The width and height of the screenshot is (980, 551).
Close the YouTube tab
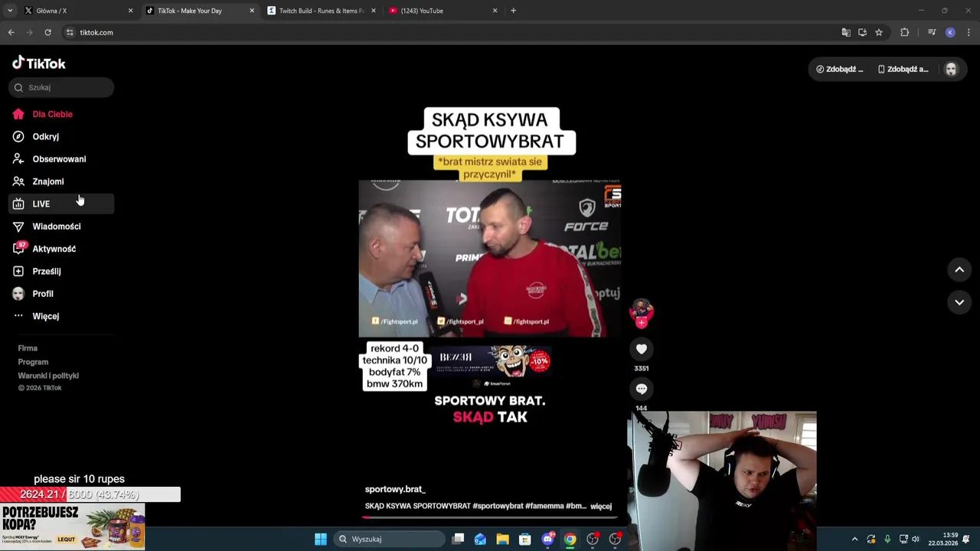495,11
